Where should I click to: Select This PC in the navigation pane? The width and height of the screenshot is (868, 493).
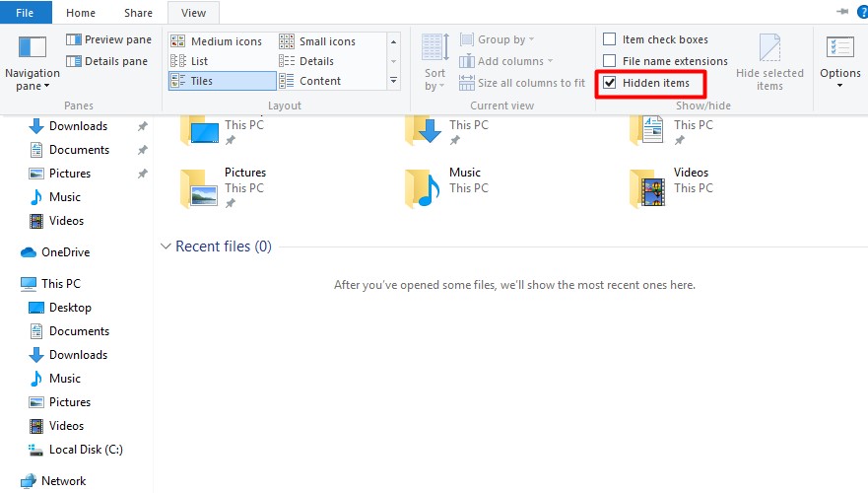[x=61, y=284]
